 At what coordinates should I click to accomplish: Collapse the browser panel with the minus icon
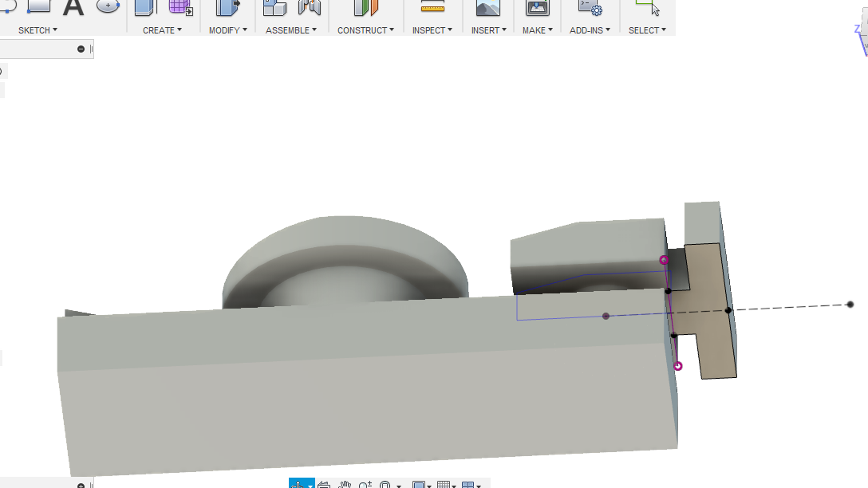[x=81, y=49]
